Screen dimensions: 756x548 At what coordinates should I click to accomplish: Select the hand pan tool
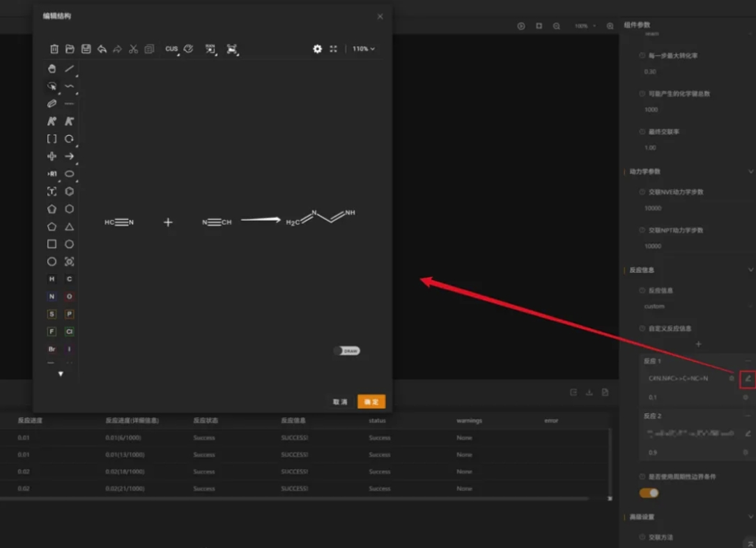coord(52,69)
